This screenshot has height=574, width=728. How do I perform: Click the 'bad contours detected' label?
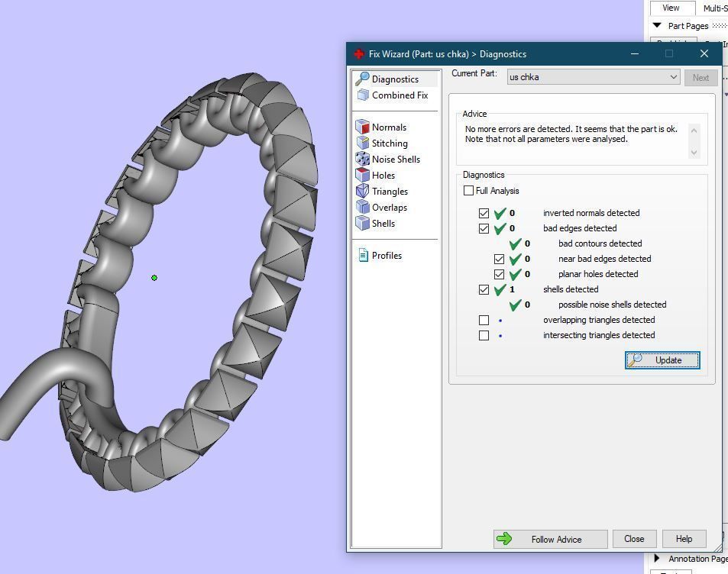point(600,243)
